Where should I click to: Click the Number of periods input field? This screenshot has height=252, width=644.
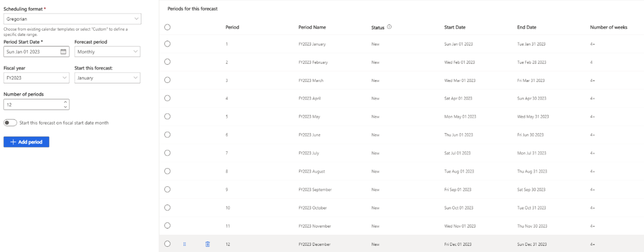[33, 104]
